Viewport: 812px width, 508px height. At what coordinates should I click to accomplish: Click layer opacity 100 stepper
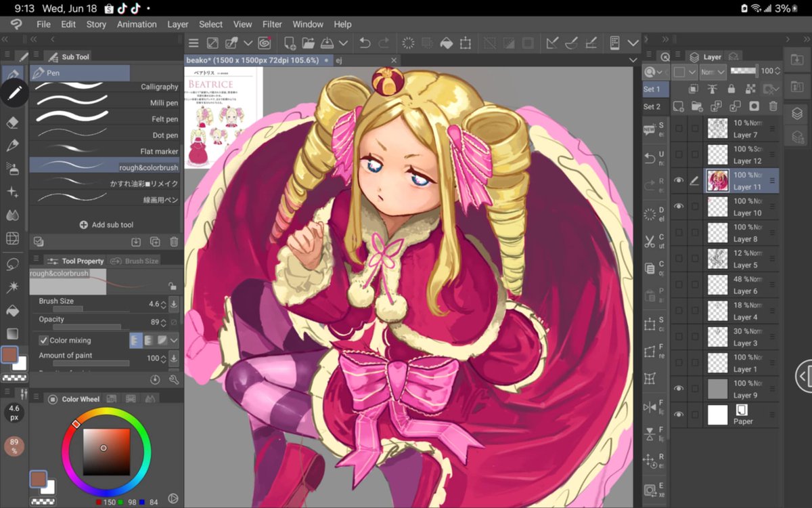click(777, 70)
